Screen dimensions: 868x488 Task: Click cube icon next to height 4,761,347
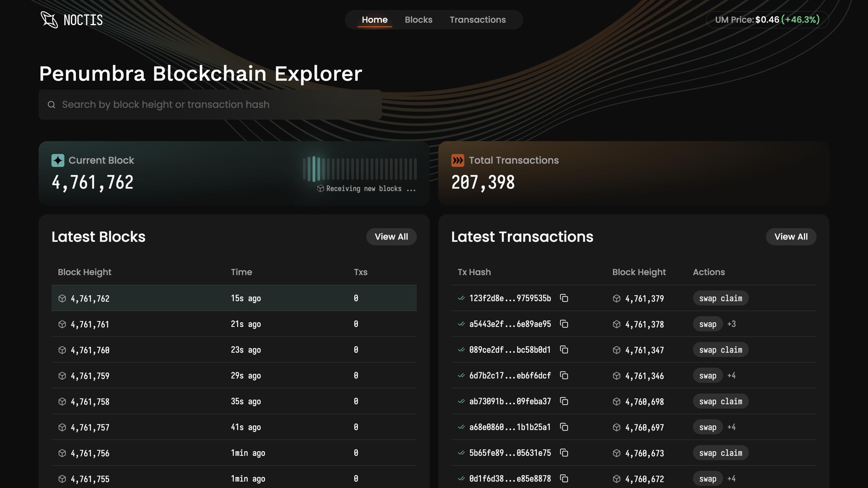coord(616,350)
